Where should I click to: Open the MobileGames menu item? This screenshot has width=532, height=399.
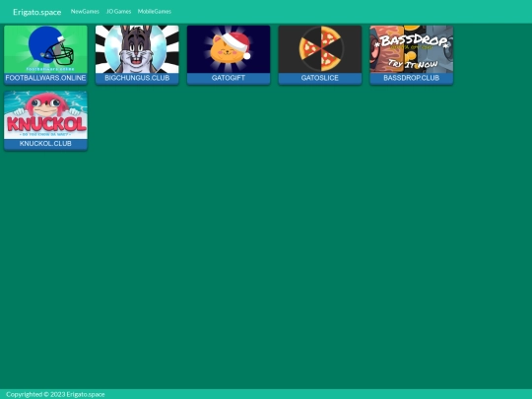[155, 11]
